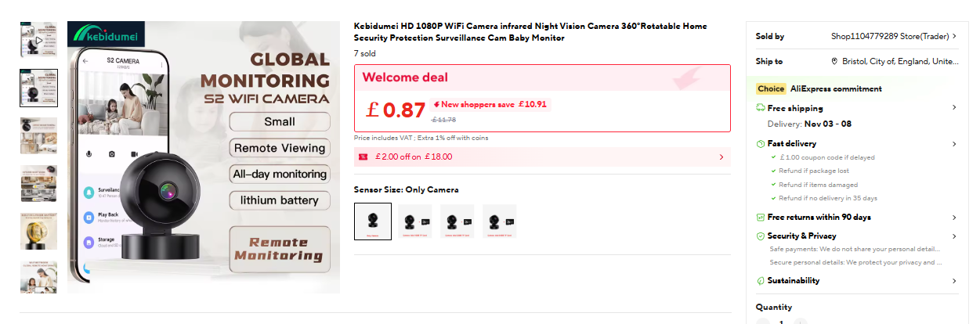Increase the quantity by one
Screen dimensions: 980x324
(x=801, y=321)
